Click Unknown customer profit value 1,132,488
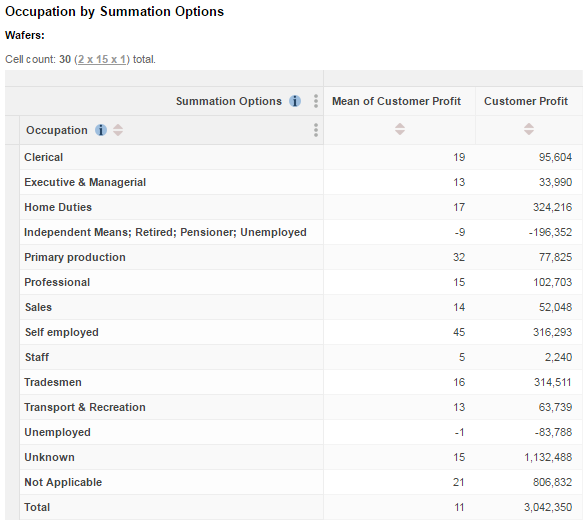This screenshot has height=523, width=586. [548, 457]
